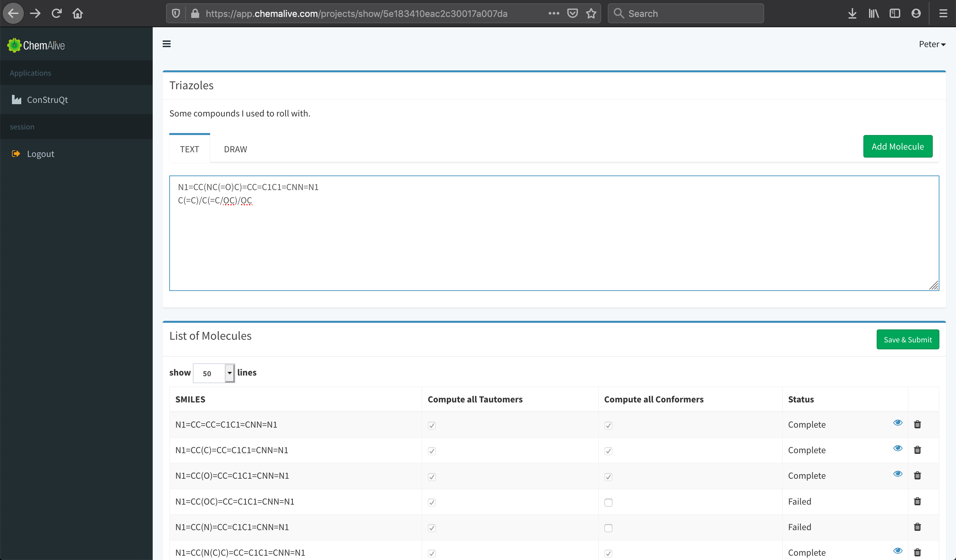Open the browser home page icon

coord(78,14)
